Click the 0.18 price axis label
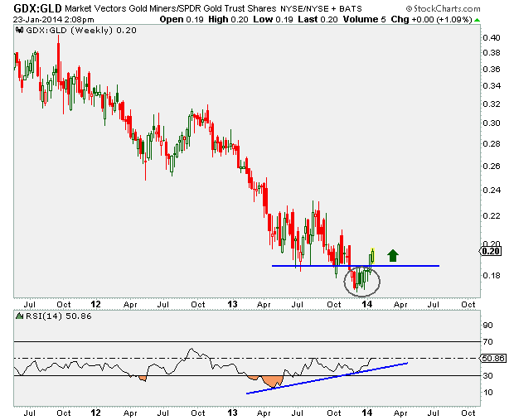Screen dimensions: 514x420 point(492,276)
